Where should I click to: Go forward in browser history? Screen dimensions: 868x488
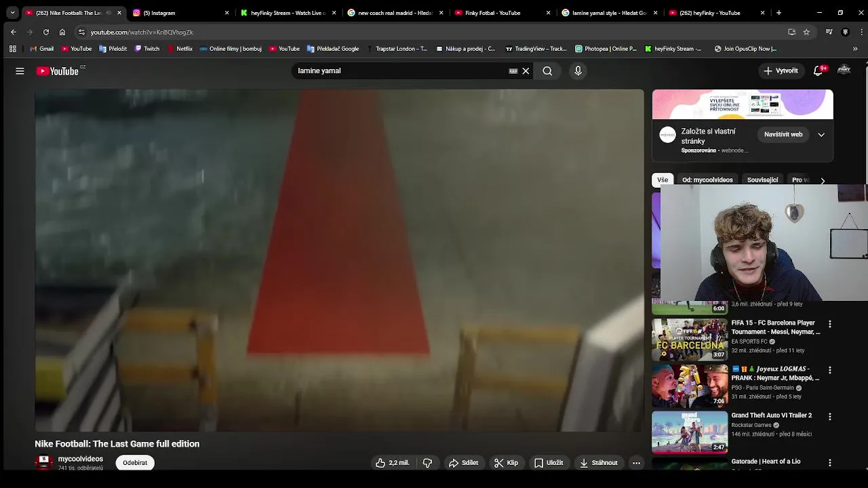click(x=29, y=32)
